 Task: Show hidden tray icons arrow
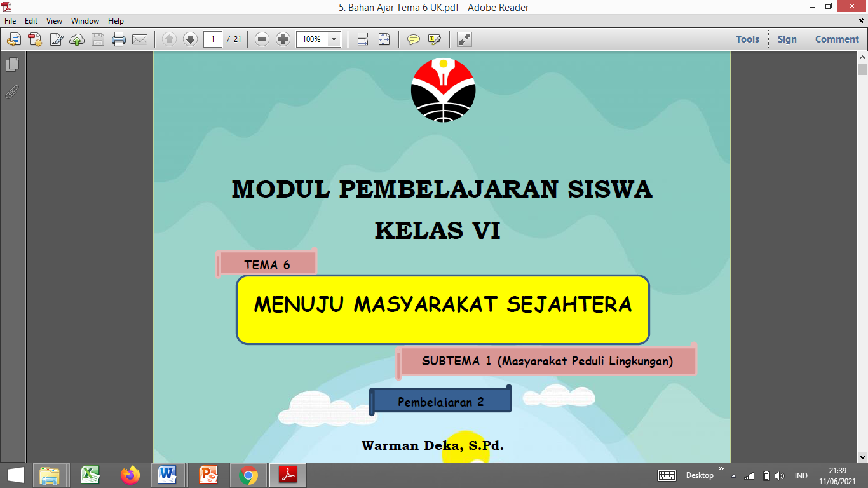734,476
